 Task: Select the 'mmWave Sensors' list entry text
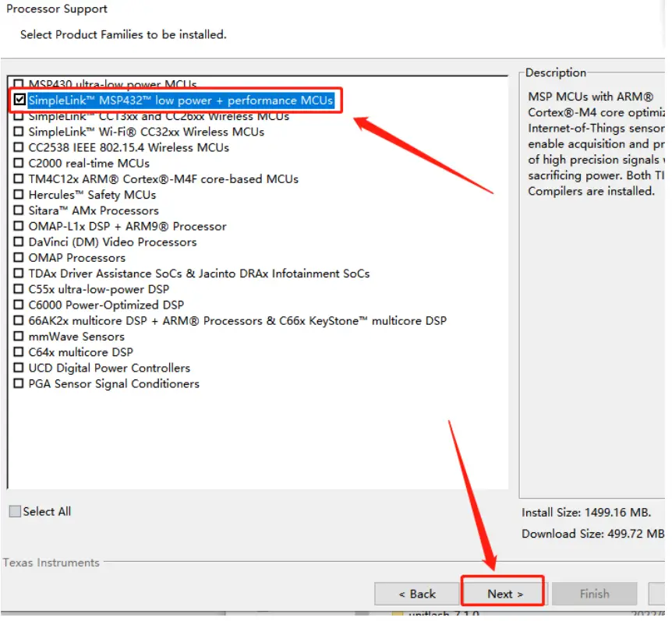point(76,337)
